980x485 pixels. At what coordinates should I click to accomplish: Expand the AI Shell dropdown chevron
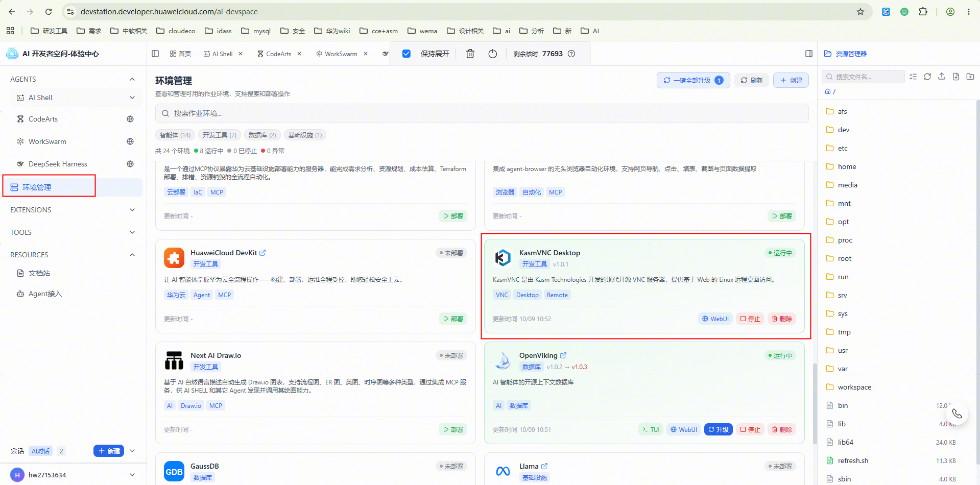(132, 98)
